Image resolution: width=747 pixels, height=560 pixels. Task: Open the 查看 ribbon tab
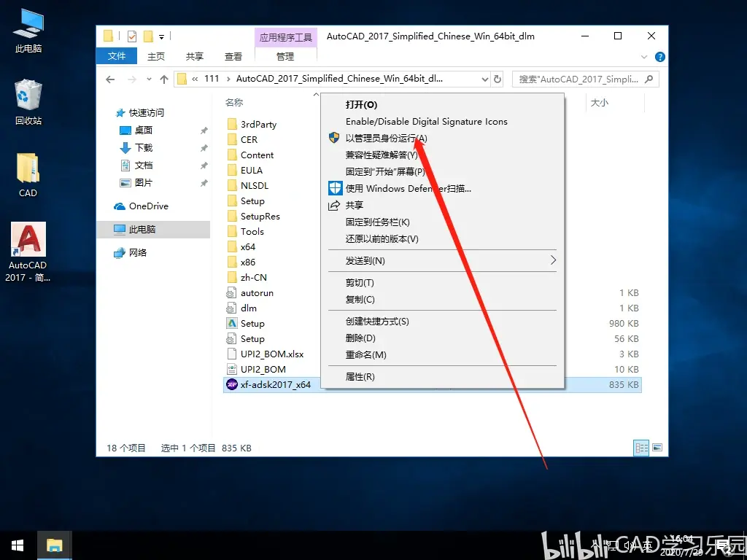coord(233,56)
